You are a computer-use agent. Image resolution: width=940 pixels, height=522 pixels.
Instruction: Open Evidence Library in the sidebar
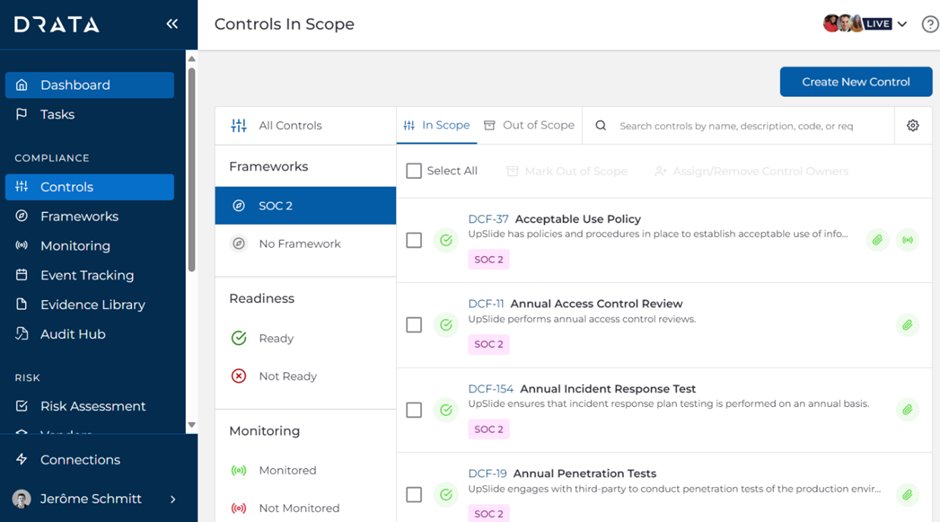tap(92, 305)
